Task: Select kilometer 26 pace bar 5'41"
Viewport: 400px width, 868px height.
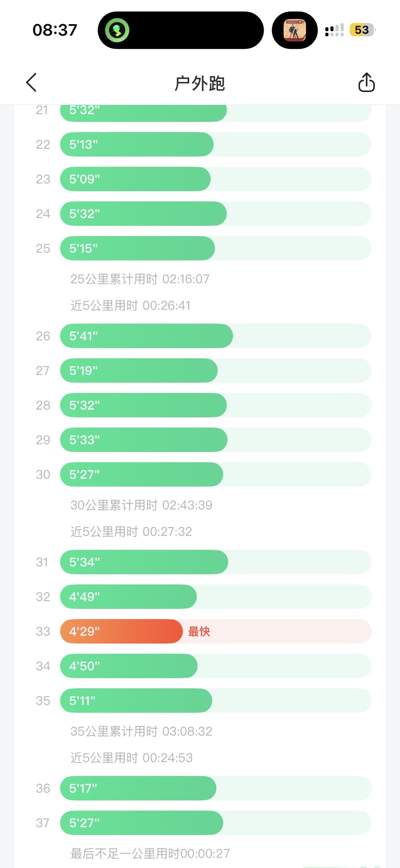Action: tap(146, 336)
